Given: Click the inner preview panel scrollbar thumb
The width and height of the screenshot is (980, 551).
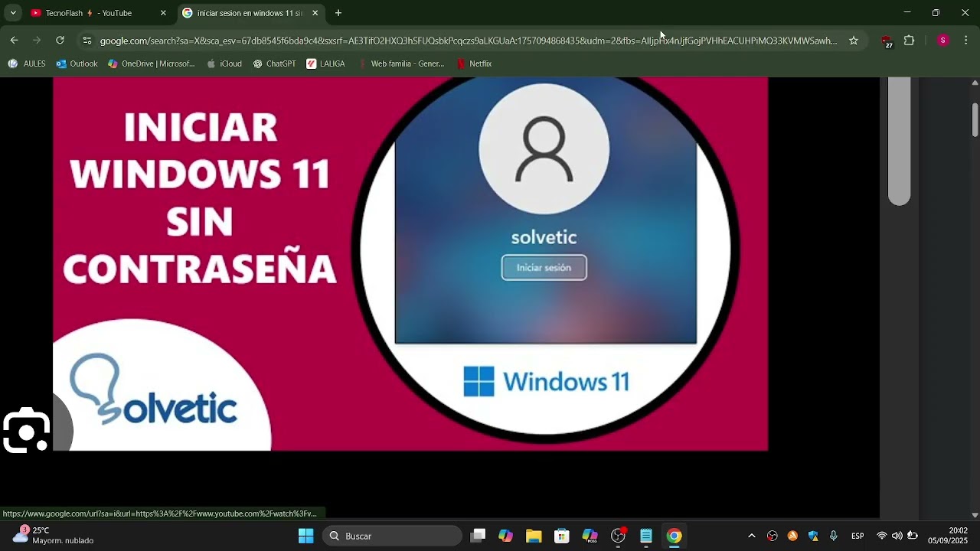Looking at the screenshot, I should click(x=899, y=142).
